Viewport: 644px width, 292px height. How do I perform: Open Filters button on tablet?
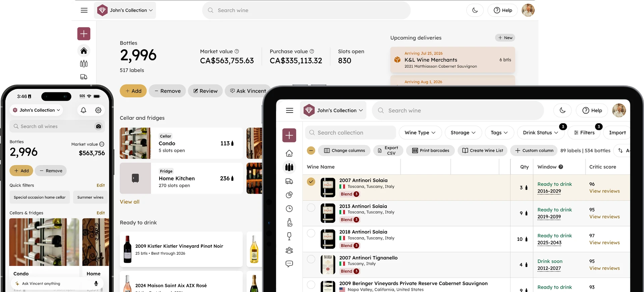click(584, 133)
